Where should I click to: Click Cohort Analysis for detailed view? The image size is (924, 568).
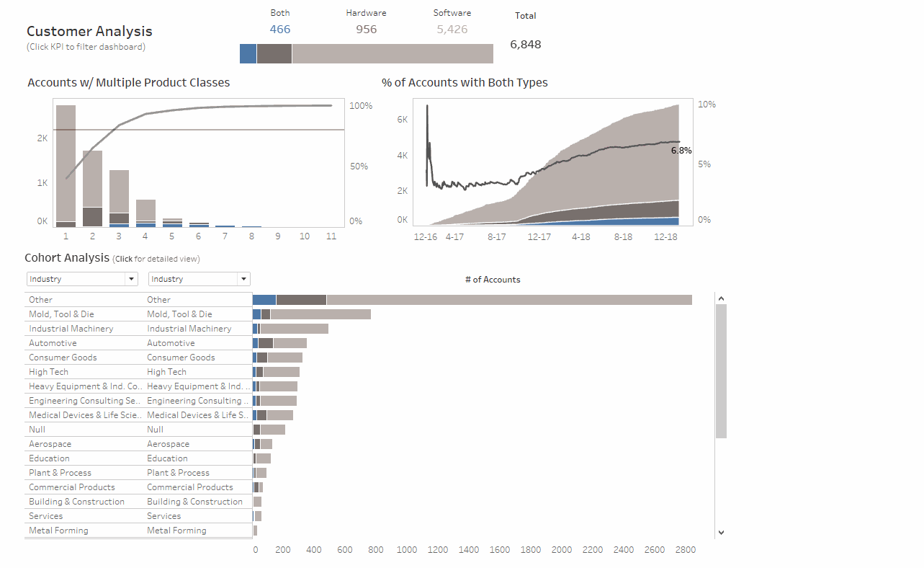(65, 257)
